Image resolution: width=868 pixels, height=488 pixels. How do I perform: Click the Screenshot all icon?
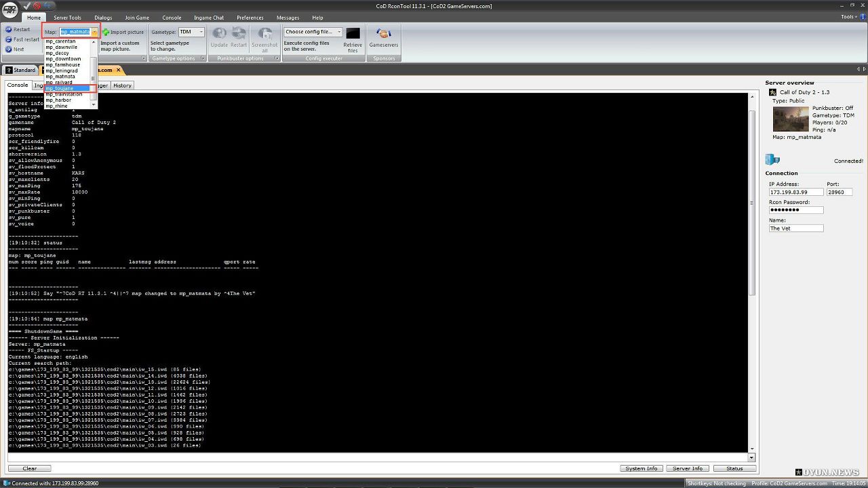point(264,33)
